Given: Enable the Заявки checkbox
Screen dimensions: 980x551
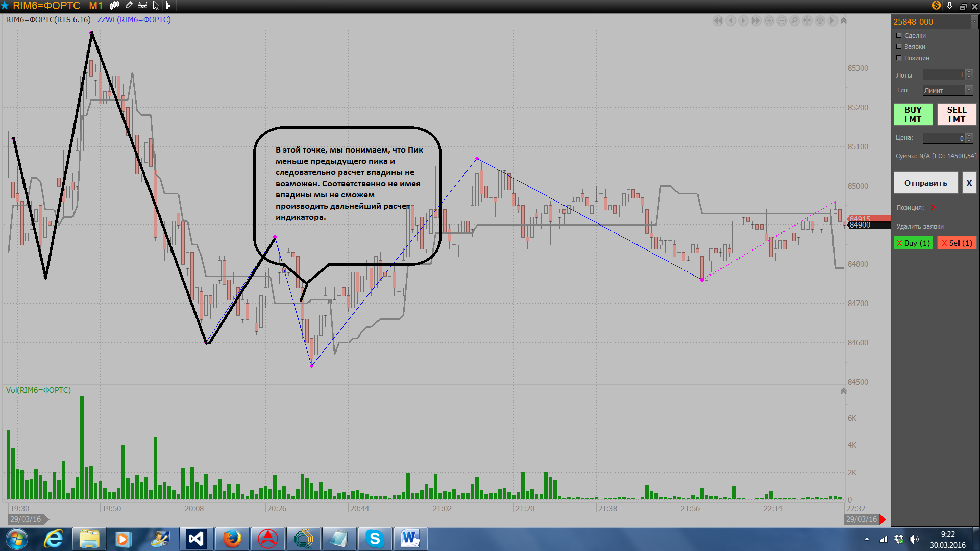Looking at the screenshot, I should point(899,46).
